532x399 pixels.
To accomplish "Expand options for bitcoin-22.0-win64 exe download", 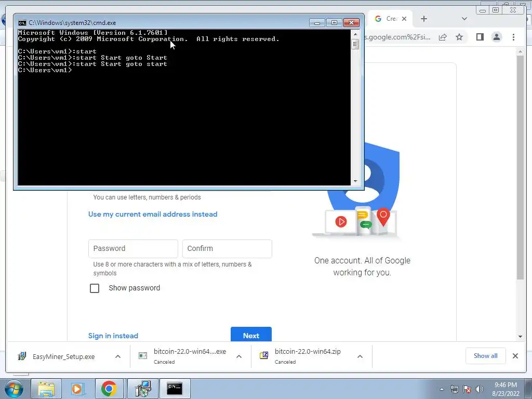I will point(239,356).
